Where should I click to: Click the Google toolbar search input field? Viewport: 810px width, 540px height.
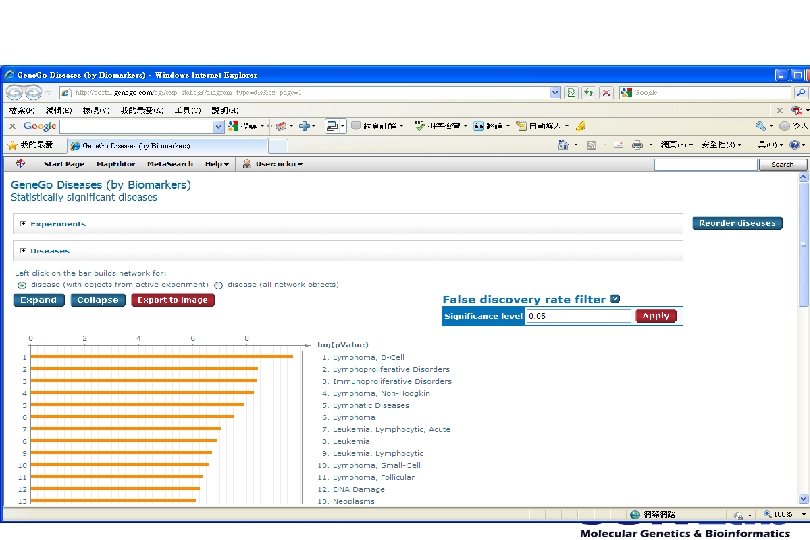(136, 126)
